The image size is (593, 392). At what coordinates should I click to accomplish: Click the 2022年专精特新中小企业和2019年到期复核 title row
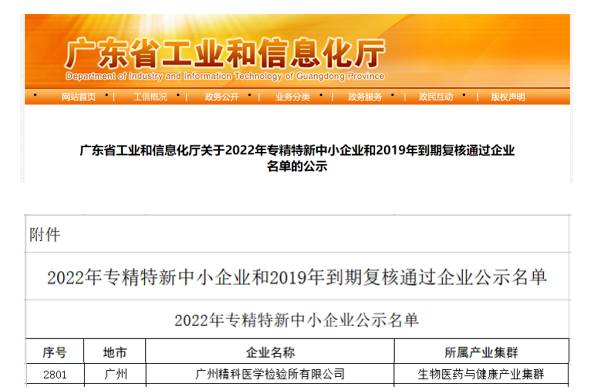click(x=298, y=277)
